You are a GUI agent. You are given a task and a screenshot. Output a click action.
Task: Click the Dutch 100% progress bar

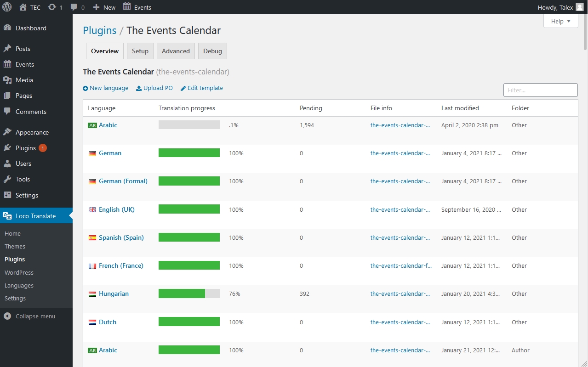[189, 322]
